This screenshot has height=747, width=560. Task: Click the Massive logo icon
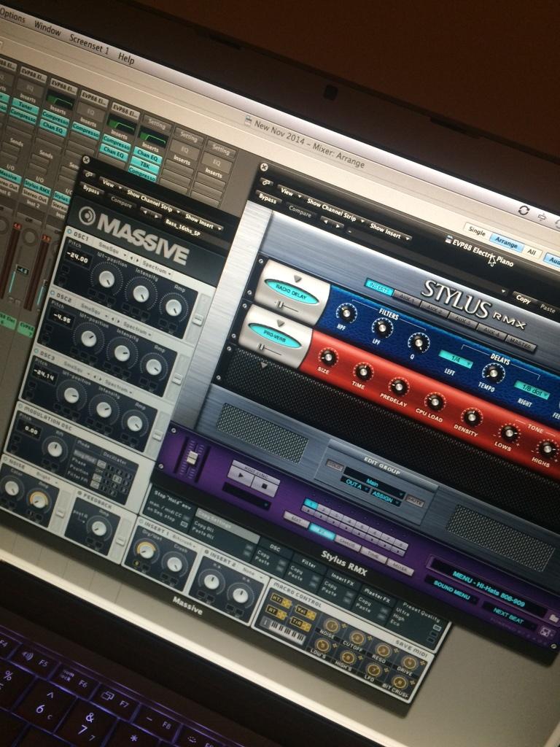tap(87, 215)
